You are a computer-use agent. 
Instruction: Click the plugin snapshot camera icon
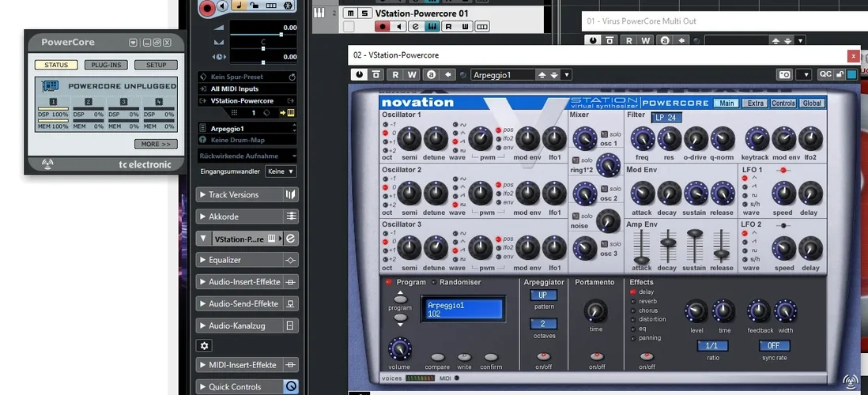coord(784,74)
